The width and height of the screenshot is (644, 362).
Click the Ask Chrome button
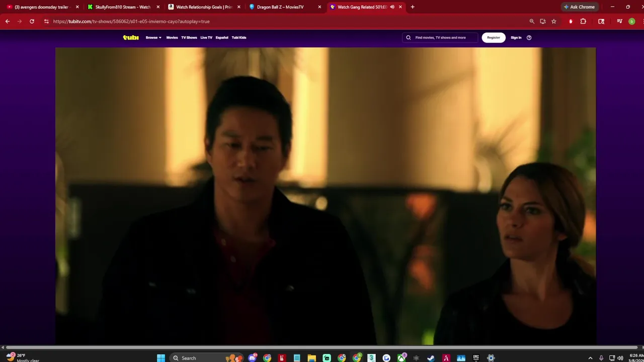[x=579, y=7]
